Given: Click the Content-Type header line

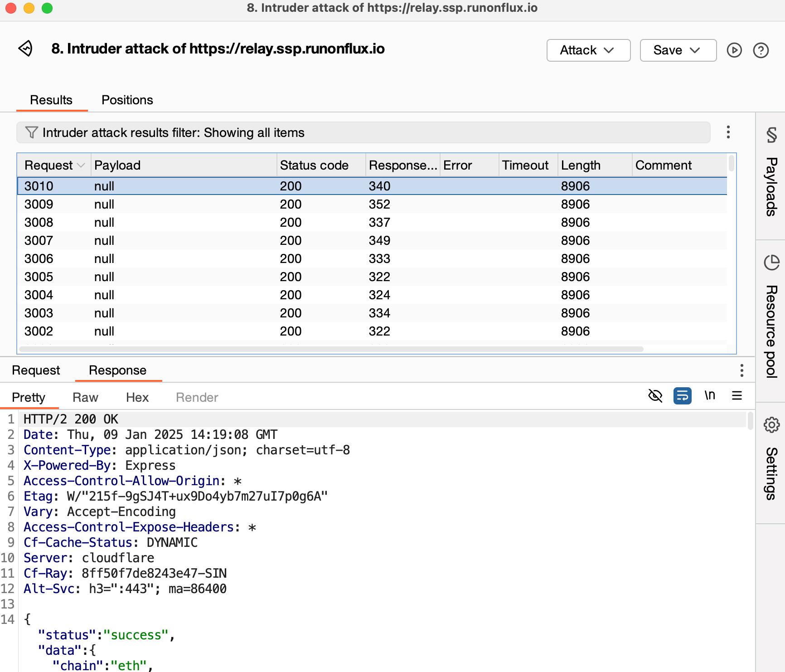Looking at the screenshot, I should pos(187,450).
